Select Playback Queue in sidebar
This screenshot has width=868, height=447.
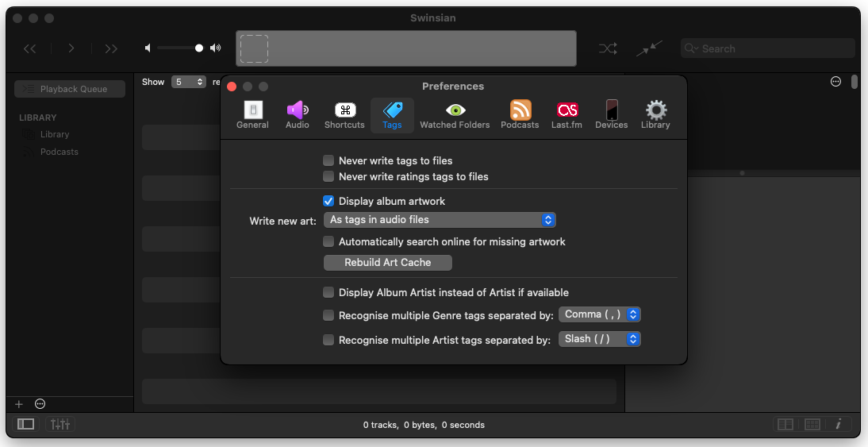click(70, 89)
